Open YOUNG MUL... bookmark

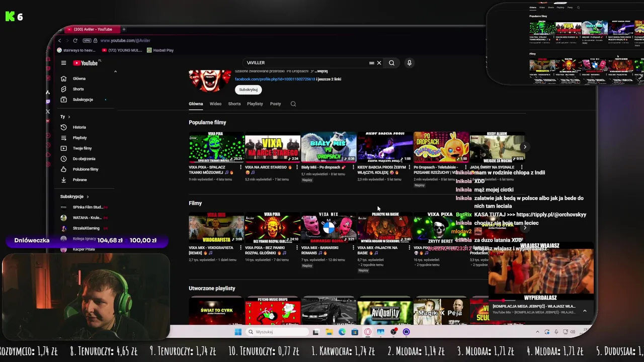tap(122, 50)
